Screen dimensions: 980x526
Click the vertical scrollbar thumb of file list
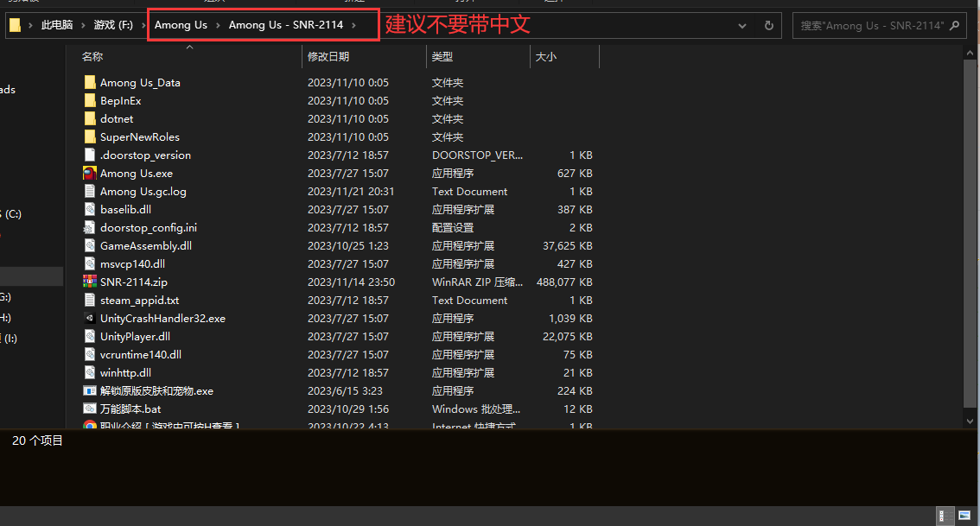point(970,232)
